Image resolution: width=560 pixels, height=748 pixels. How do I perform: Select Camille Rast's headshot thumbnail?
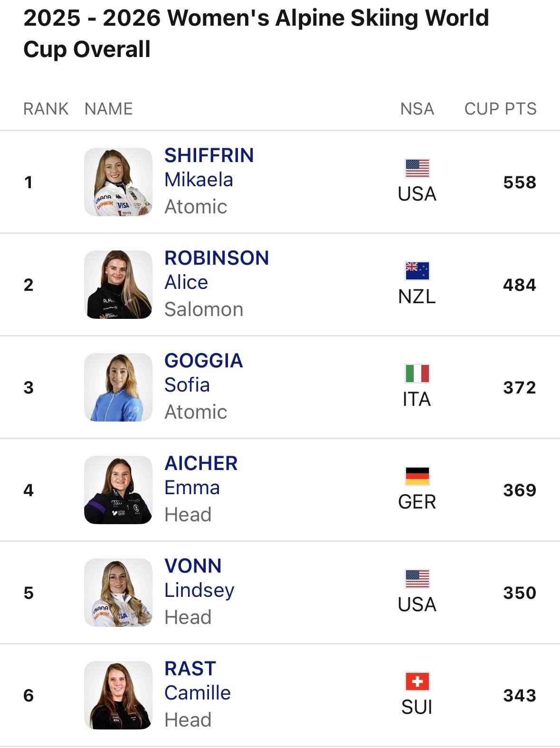tap(118, 695)
